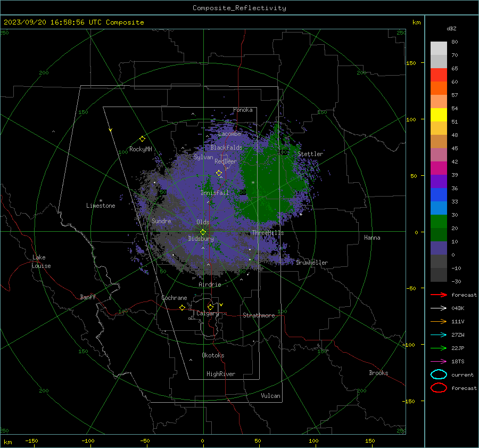Click the HighRiver town label

[221, 374]
